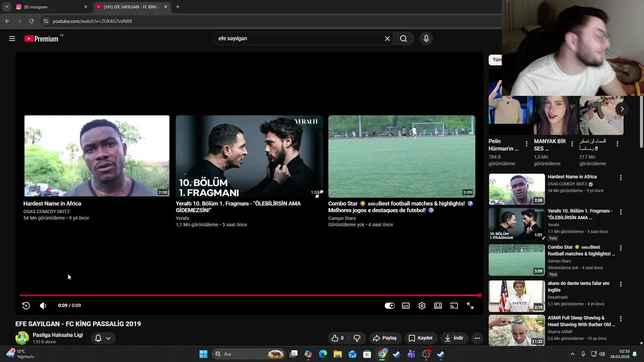This screenshot has width=644, height=362.
Task: Open menu for aluno do dante video
Action: (621, 284)
